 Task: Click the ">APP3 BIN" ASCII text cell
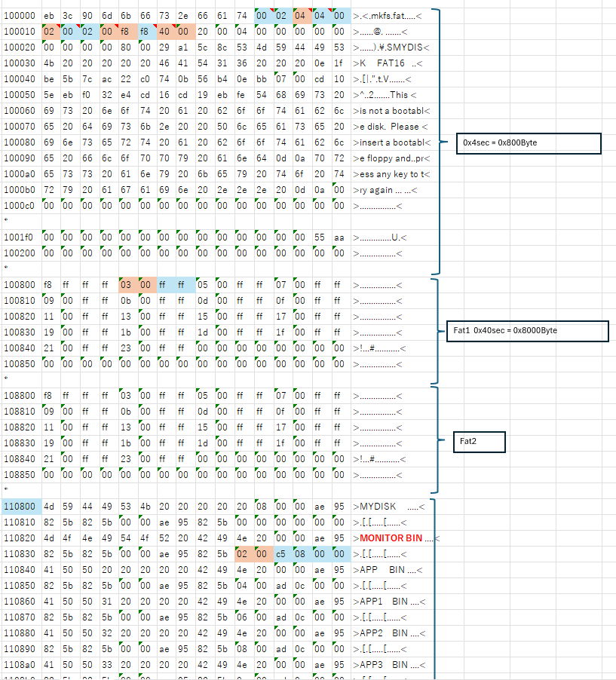pos(388,664)
